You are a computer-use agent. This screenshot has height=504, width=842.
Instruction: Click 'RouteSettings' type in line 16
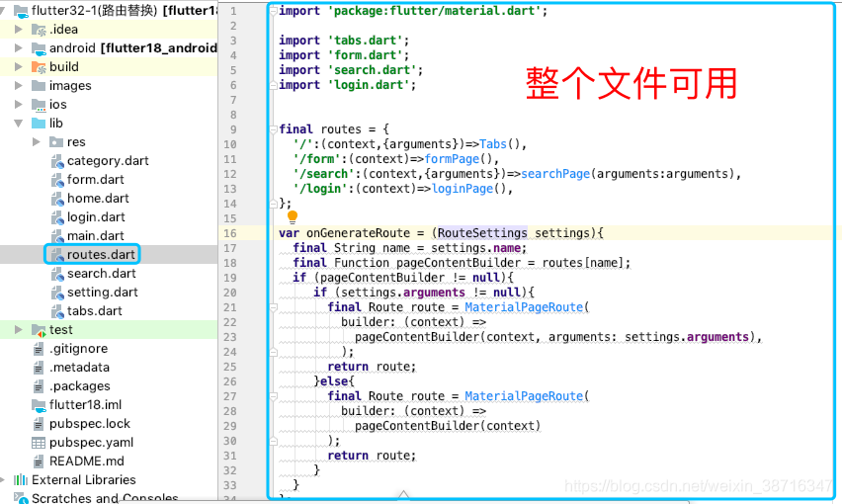482,233
